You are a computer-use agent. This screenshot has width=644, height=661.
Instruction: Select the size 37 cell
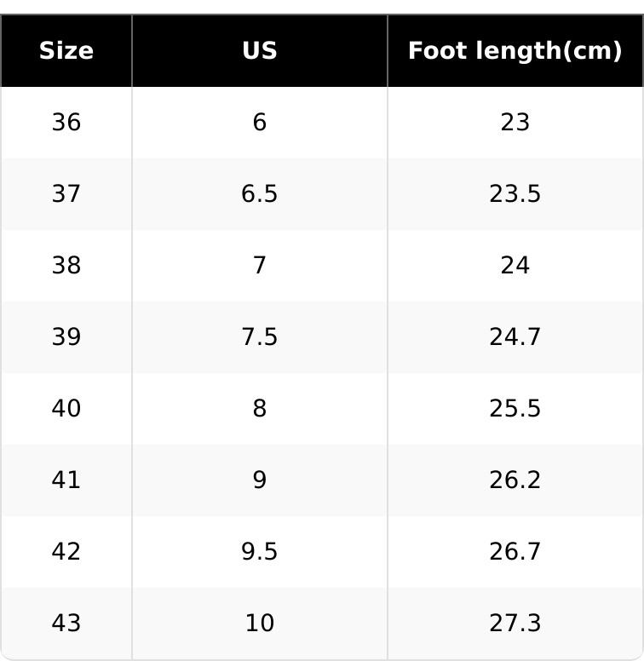coord(66,194)
